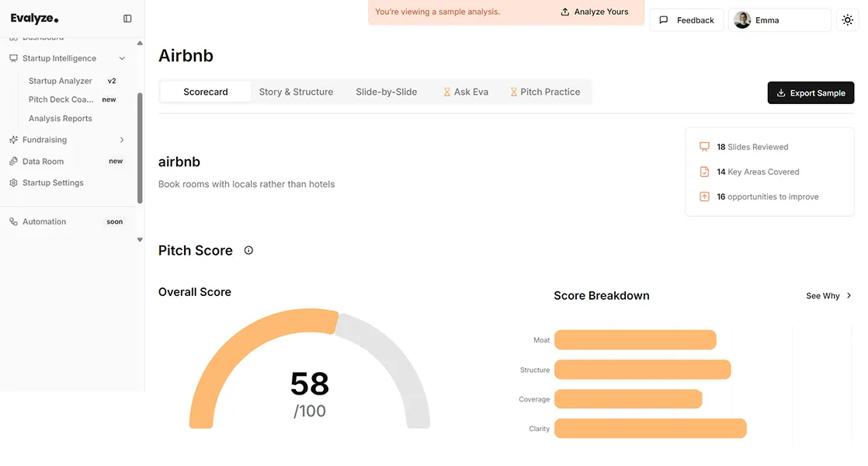Click the Data Room icon

[13, 161]
